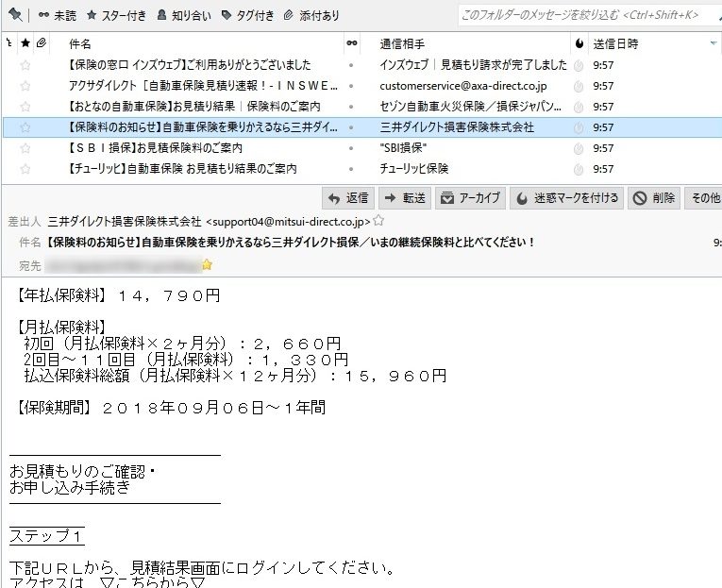Toggle read status dot on アクサダイレクト row

pyautogui.click(x=351, y=86)
